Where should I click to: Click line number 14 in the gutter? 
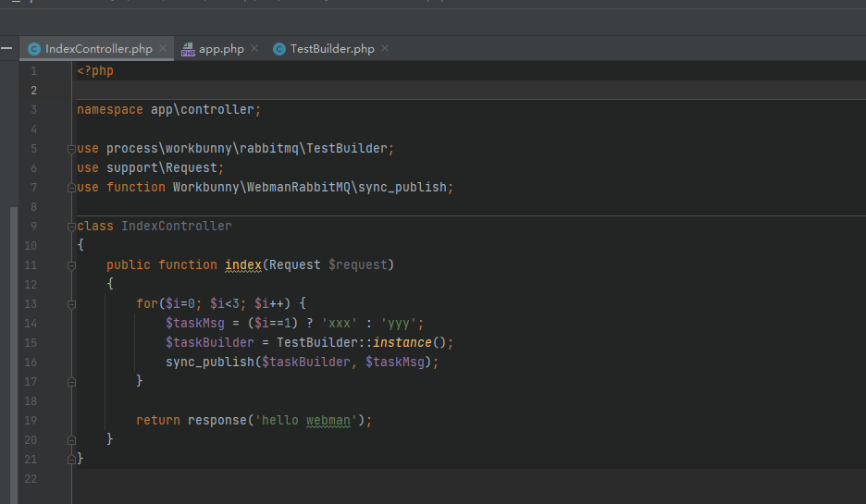click(x=31, y=324)
